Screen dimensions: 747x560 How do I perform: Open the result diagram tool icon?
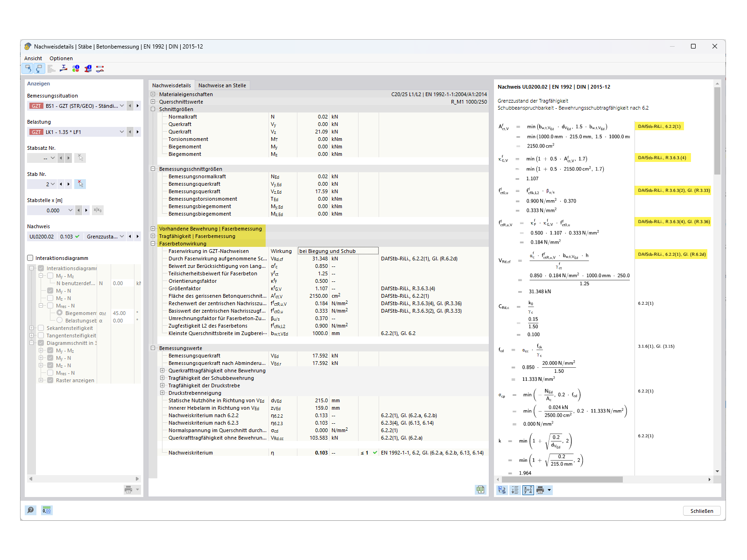pyautogui.click(x=99, y=69)
